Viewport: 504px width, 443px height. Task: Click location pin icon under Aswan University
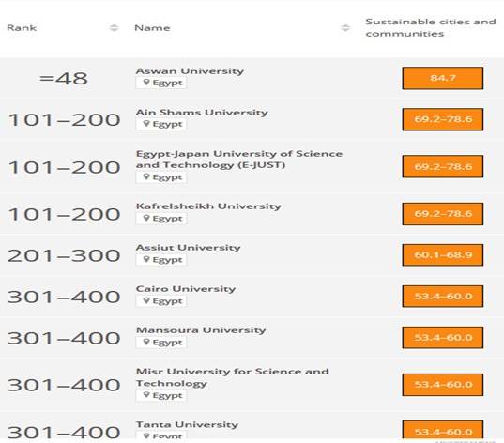146,83
